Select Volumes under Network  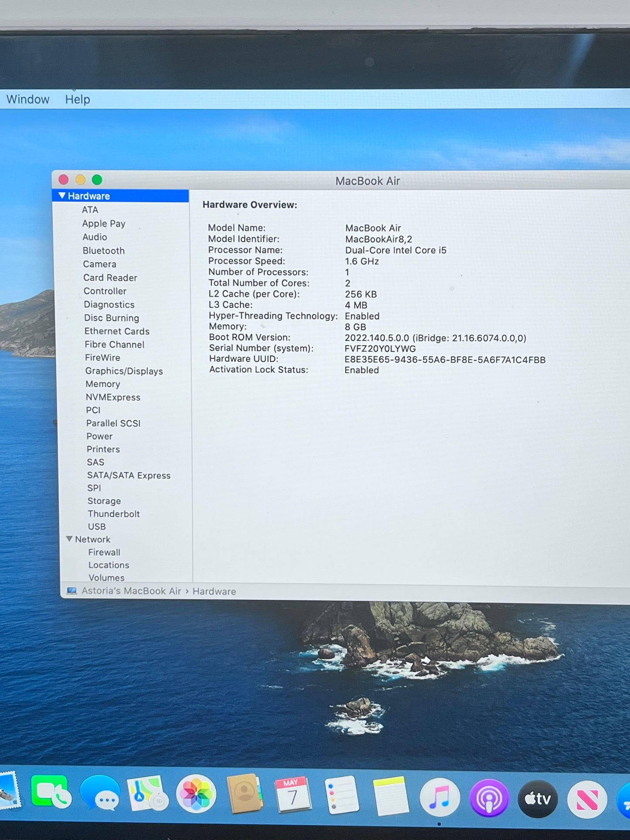106,578
